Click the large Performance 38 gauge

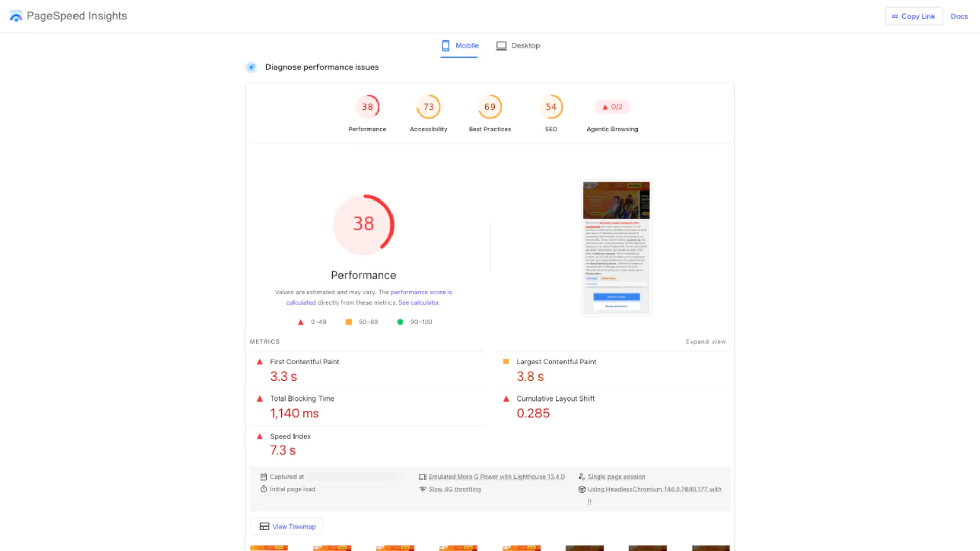[x=363, y=224]
